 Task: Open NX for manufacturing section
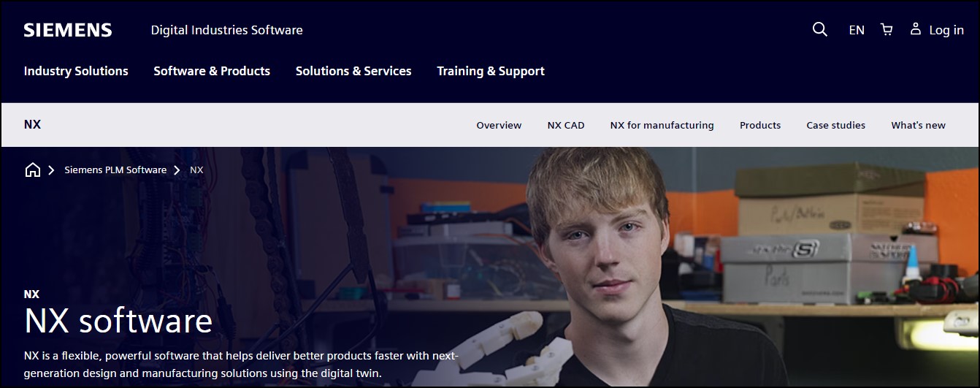662,125
